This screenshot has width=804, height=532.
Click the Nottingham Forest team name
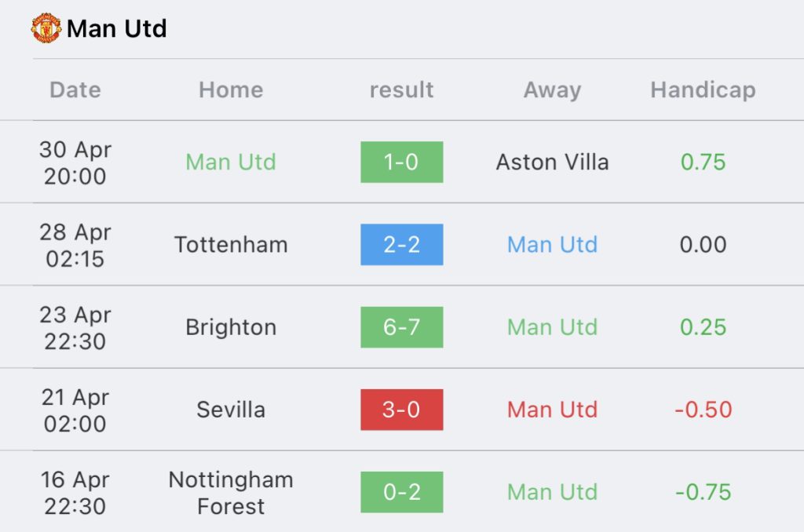(x=232, y=493)
